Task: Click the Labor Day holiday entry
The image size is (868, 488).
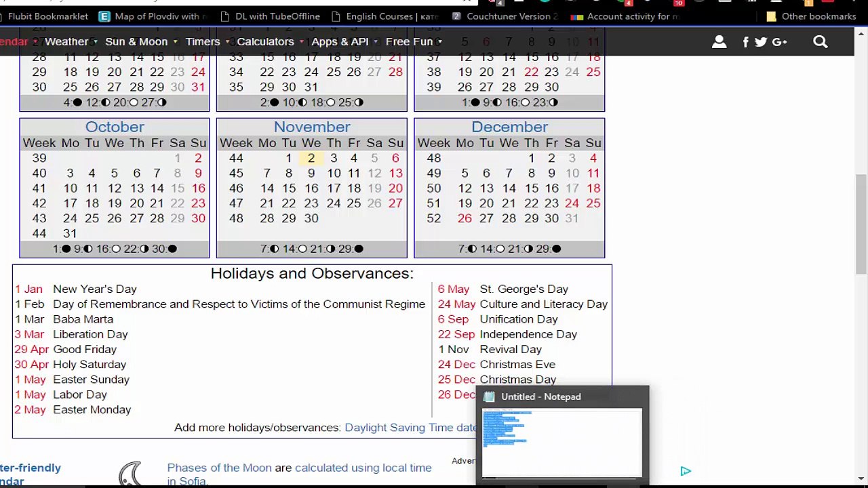Action: (x=80, y=394)
